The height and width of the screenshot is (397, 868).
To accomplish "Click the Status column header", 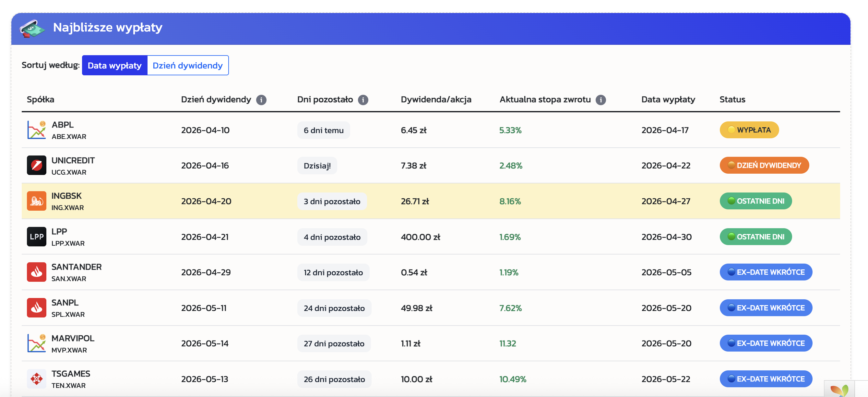I will (732, 100).
